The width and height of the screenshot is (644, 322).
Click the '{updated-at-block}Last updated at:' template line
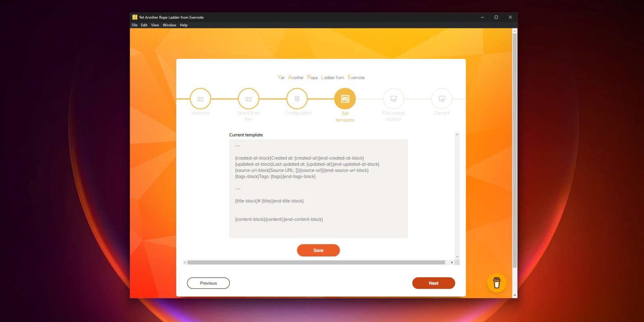pyautogui.click(x=307, y=164)
